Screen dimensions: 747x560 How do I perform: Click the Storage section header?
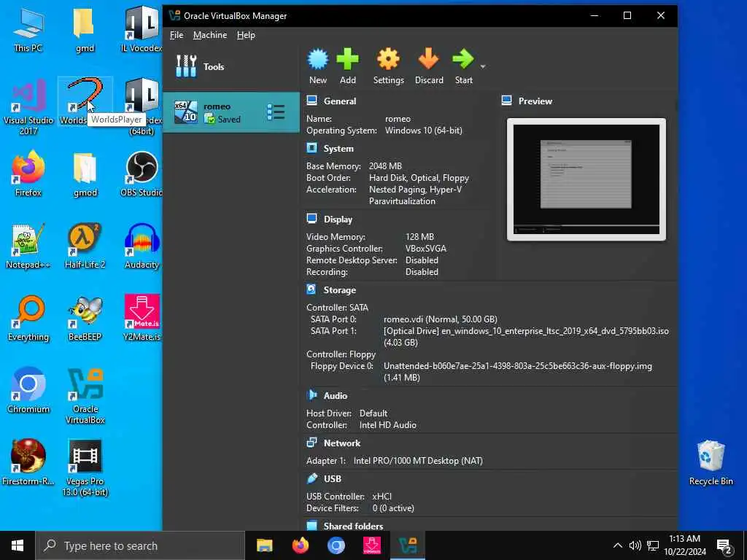(x=340, y=290)
